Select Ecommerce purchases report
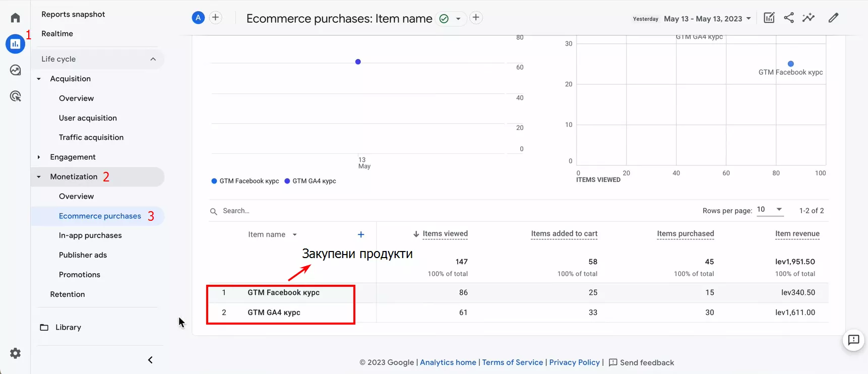Viewport: 868px width, 374px height. click(x=100, y=216)
